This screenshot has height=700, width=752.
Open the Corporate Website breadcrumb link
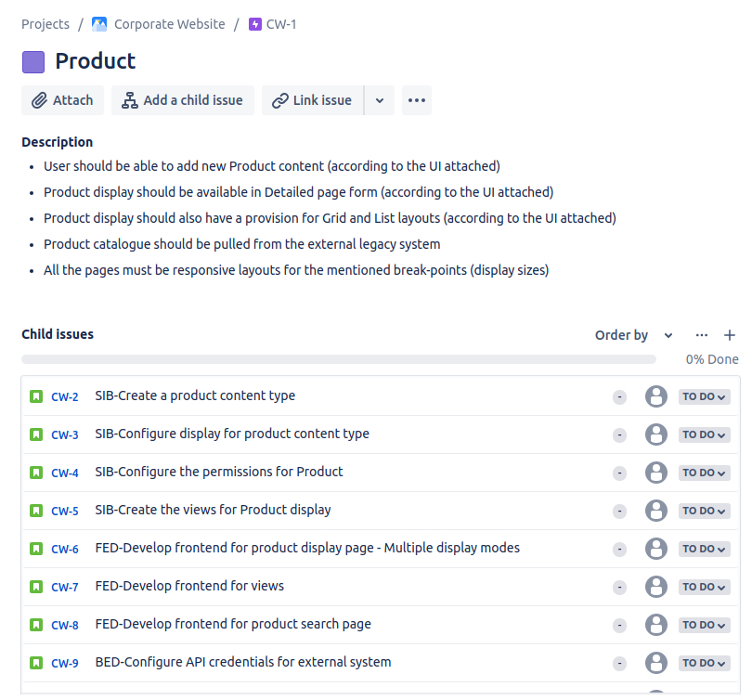click(x=168, y=23)
